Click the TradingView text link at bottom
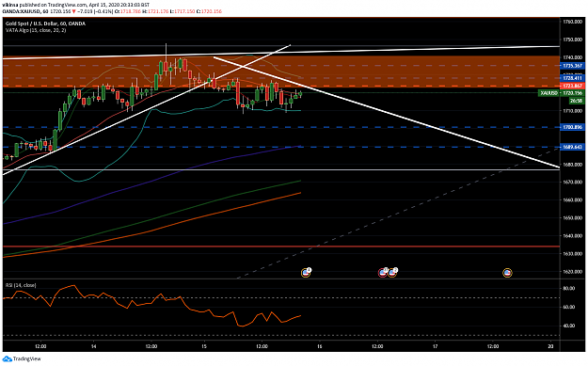 pyautogui.click(x=26, y=358)
